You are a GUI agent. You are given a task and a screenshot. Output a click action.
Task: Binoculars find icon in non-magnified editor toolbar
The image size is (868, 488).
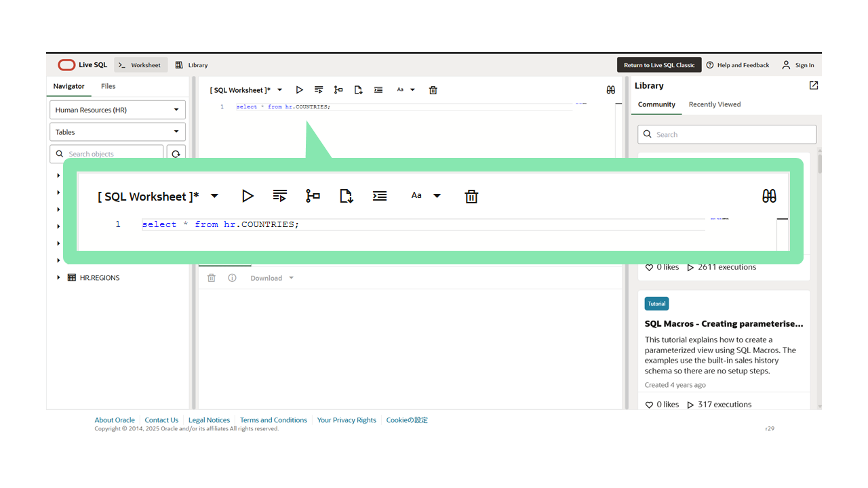pyautogui.click(x=611, y=90)
